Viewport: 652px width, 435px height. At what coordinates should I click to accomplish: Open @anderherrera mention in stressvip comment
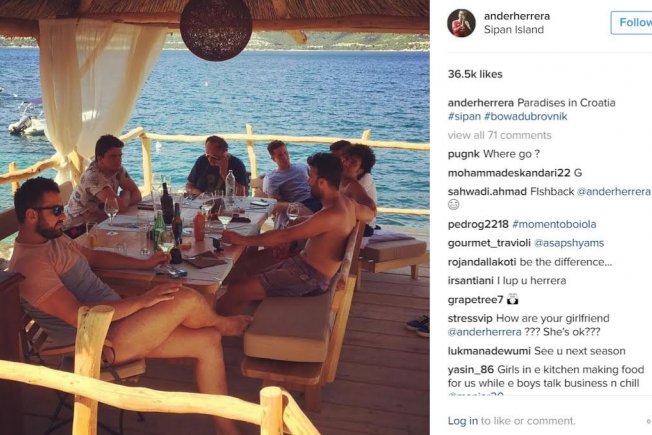pos(484,332)
